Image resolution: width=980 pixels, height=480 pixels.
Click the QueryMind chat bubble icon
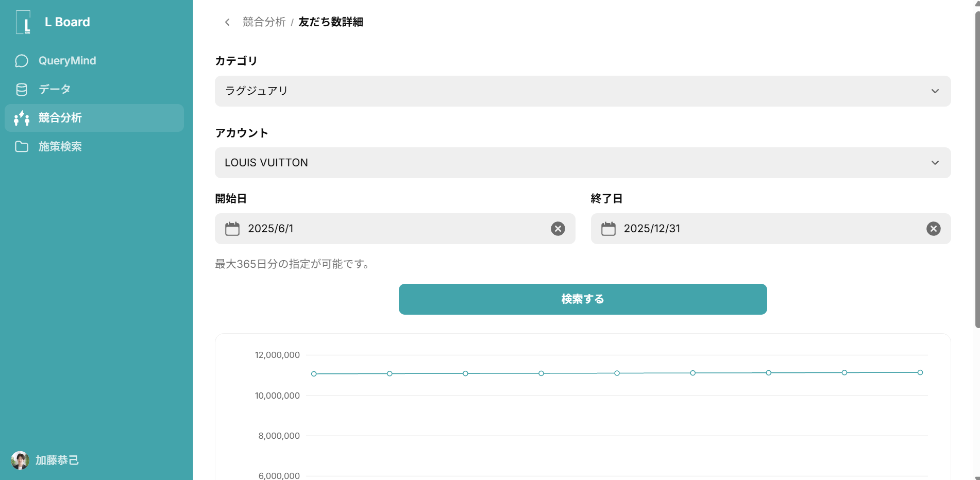[22, 61]
